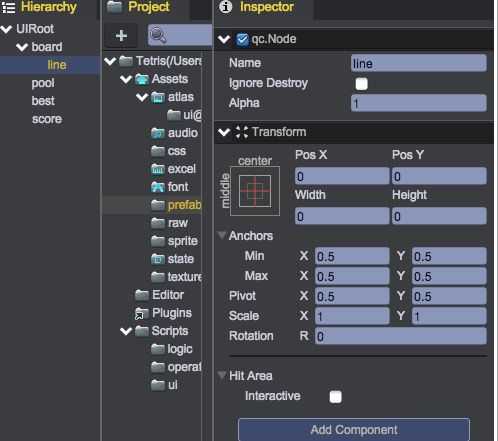
Task: Click the anchor preset center-middle icon
Action: (255, 191)
